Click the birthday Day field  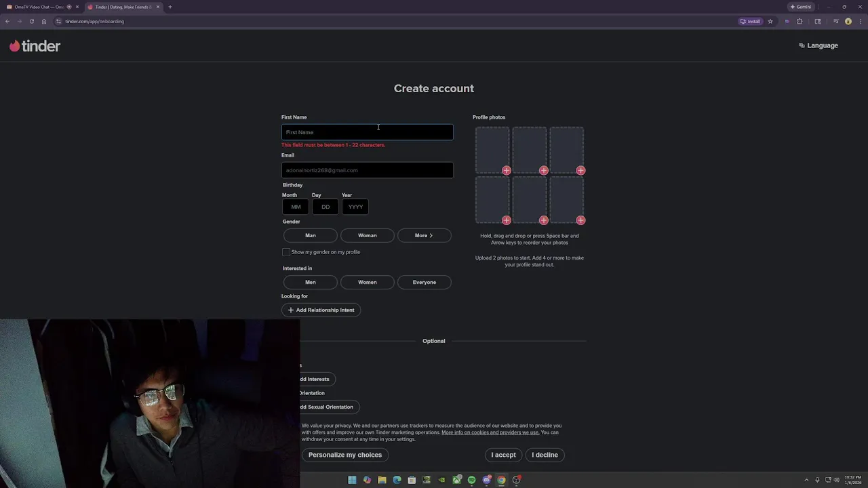(325, 207)
